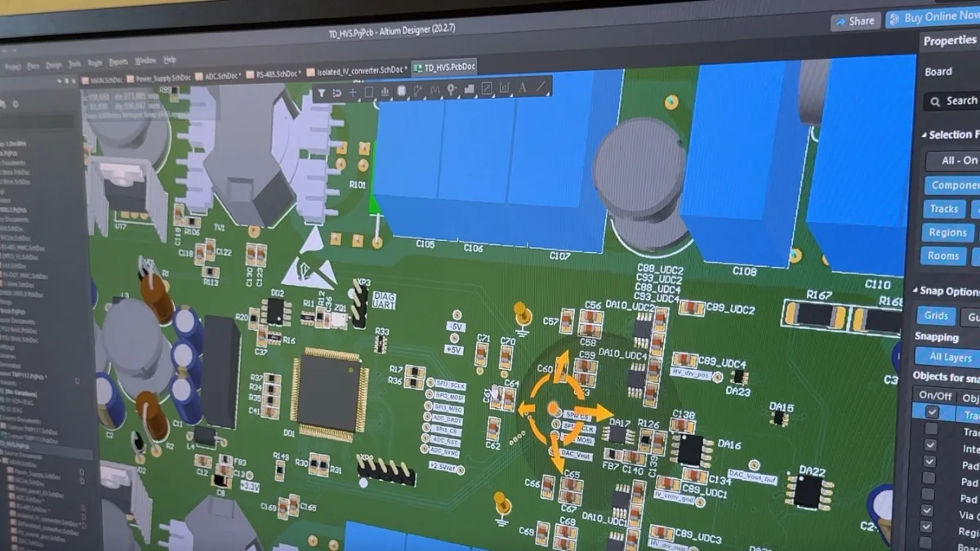Click the Buy Online Now button
Viewport: 980px width, 551px height.
[x=933, y=17]
